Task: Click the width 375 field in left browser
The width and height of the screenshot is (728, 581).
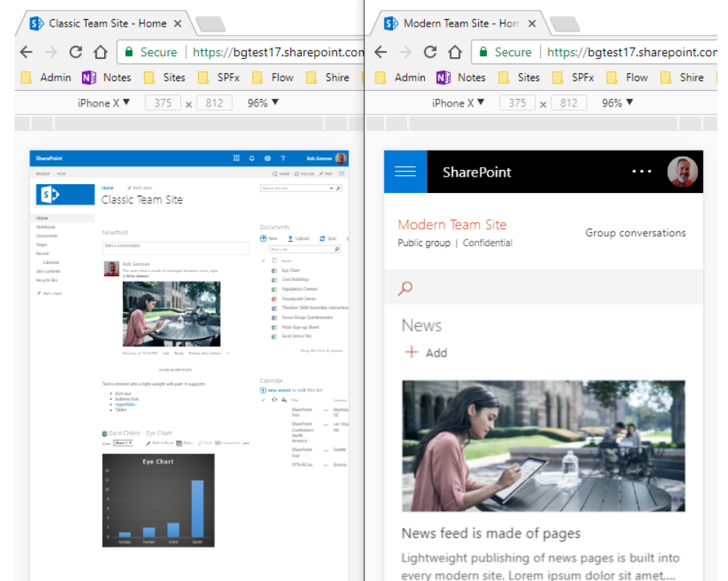Action: [163, 103]
